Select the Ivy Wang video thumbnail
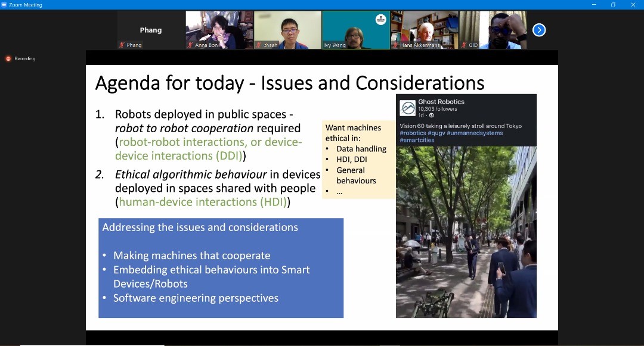 pos(355,30)
